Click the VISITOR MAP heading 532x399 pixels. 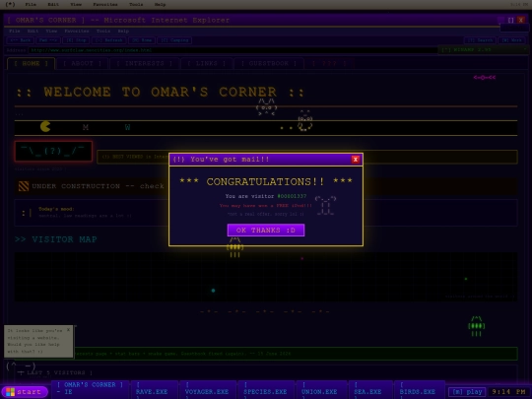(56, 239)
